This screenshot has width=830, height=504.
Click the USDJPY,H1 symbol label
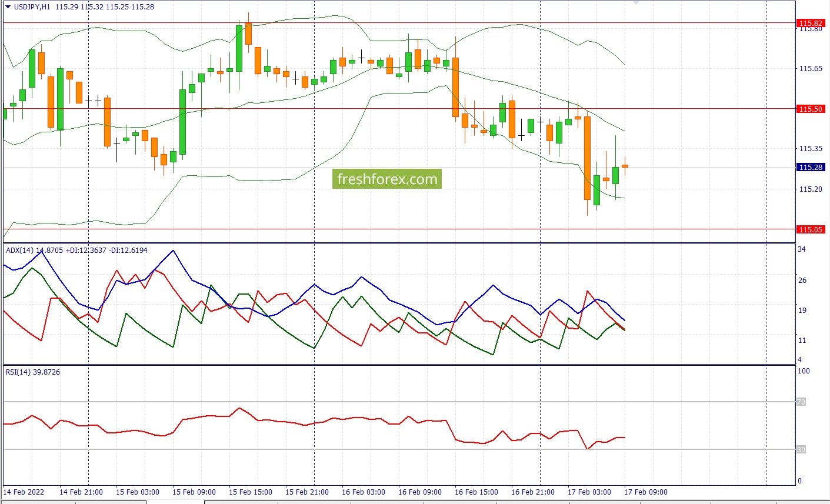32,6
